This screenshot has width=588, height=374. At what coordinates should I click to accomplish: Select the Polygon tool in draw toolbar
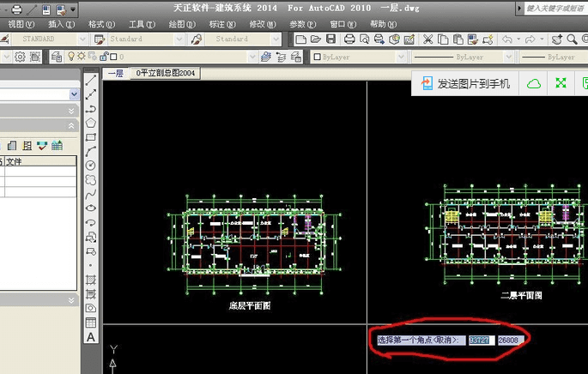91,123
